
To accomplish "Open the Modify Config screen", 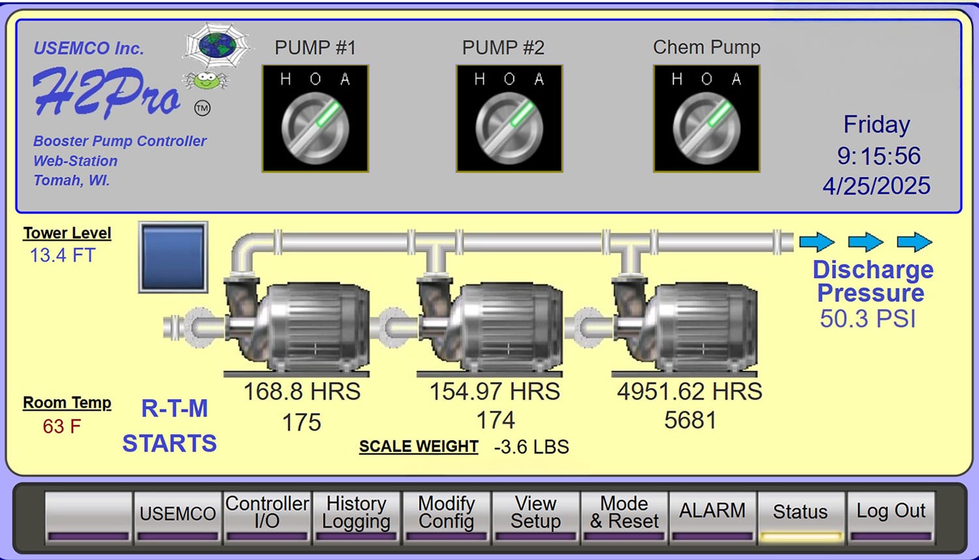I will tap(445, 518).
